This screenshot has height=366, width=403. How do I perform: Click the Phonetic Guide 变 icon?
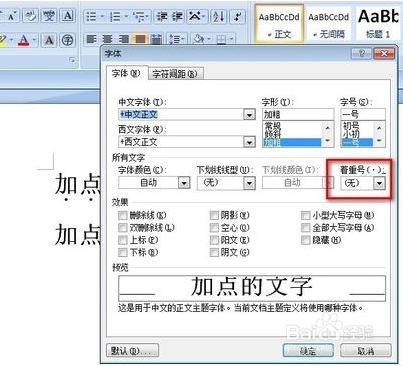[49, 15]
